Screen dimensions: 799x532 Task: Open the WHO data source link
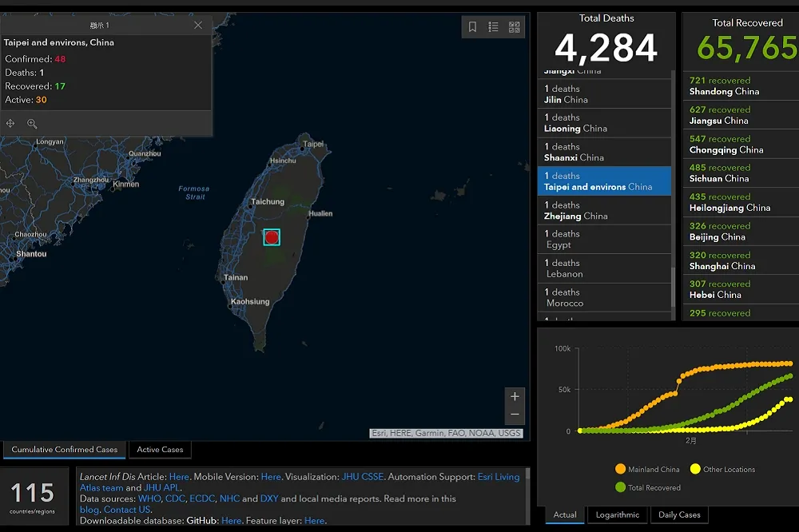point(149,498)
